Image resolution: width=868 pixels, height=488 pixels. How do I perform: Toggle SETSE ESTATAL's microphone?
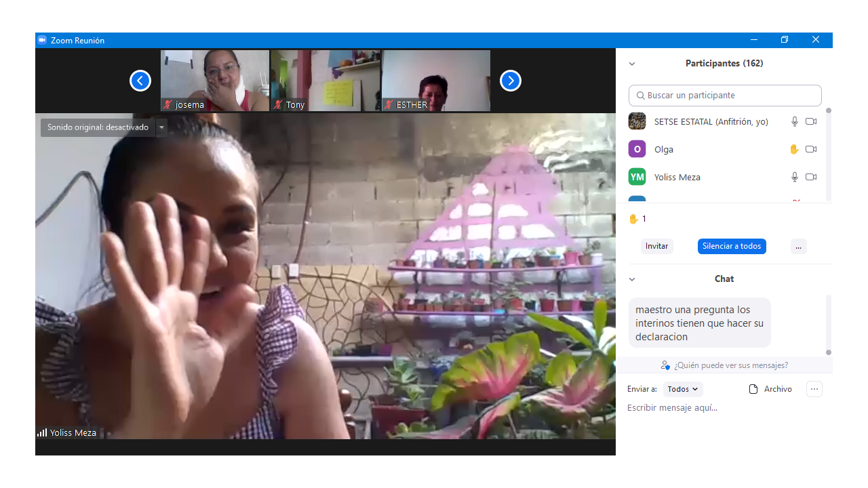[794, 121]
